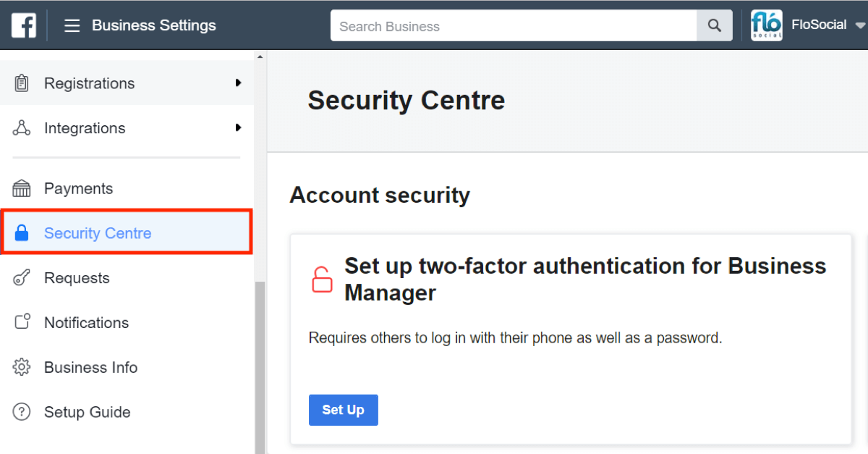Click the Setup Guide question mark icon
This screenshot has width=868, height=454.
[x=22, y=412]
